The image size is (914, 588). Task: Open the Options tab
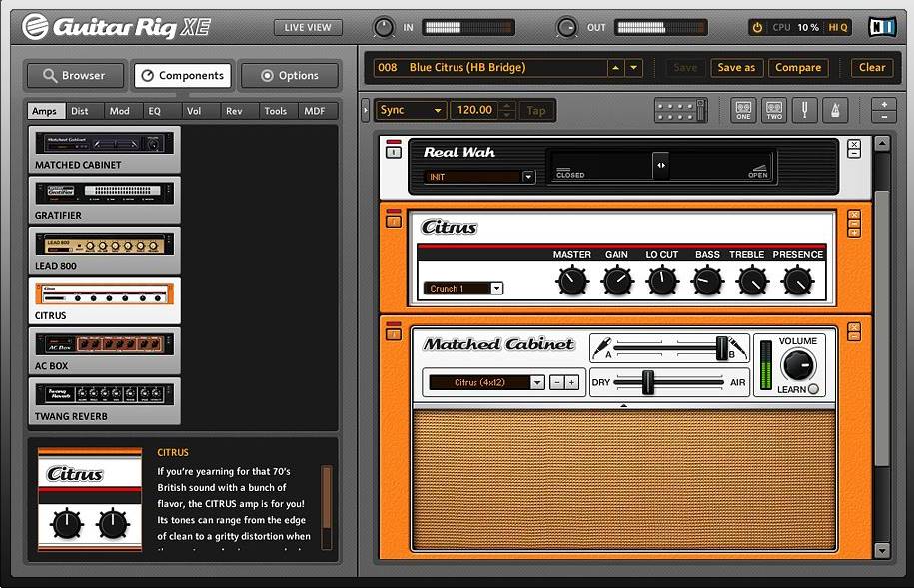pos(290,75)
